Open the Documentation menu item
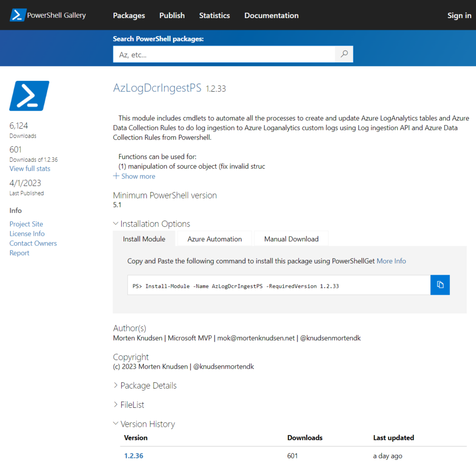 pos(271,15)
